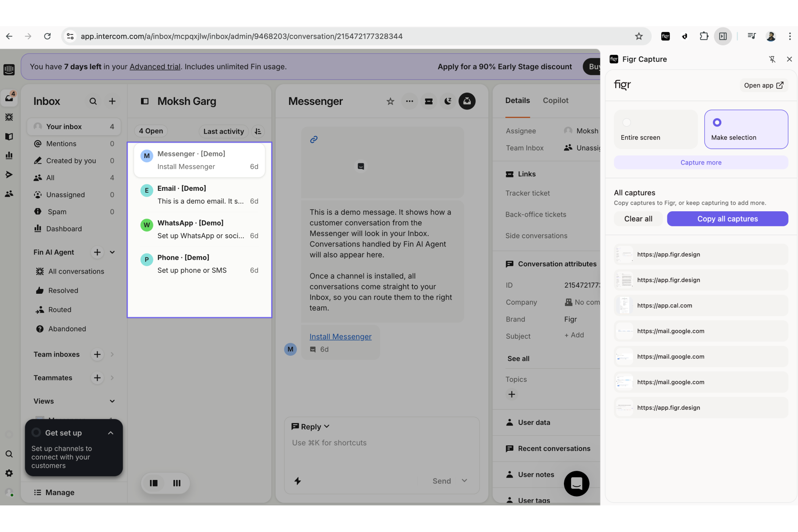Screen dimensions: 798x532
Task: Open the Knowledge book icon in sidebar
Action: (9, 136)
